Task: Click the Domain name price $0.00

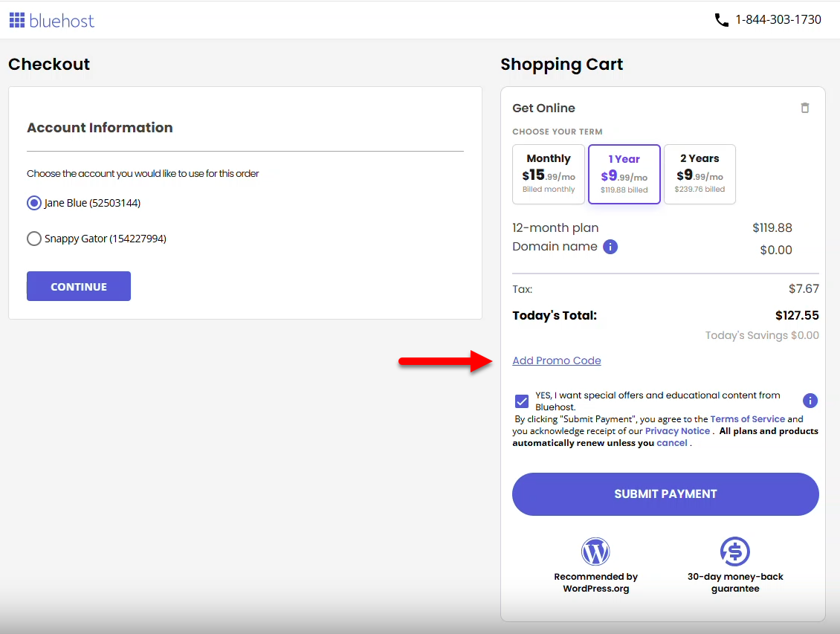Action: pos(776,250)
